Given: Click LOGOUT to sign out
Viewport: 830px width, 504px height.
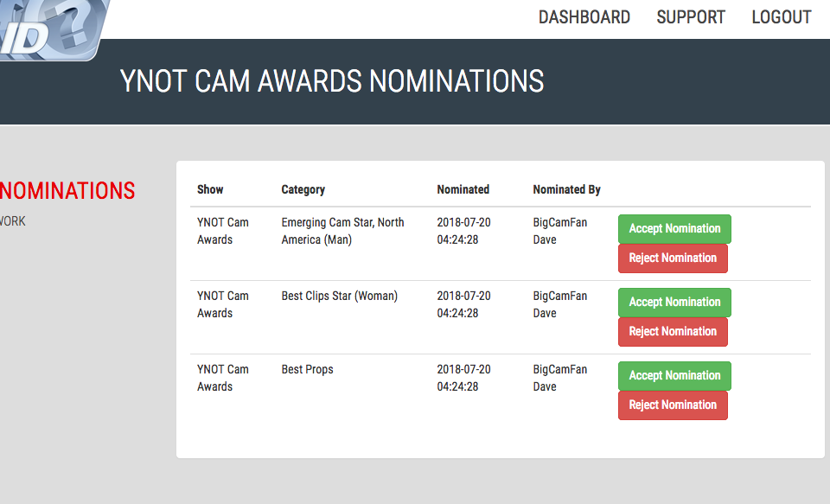Looking at the screenshot, I should [781, 17].
